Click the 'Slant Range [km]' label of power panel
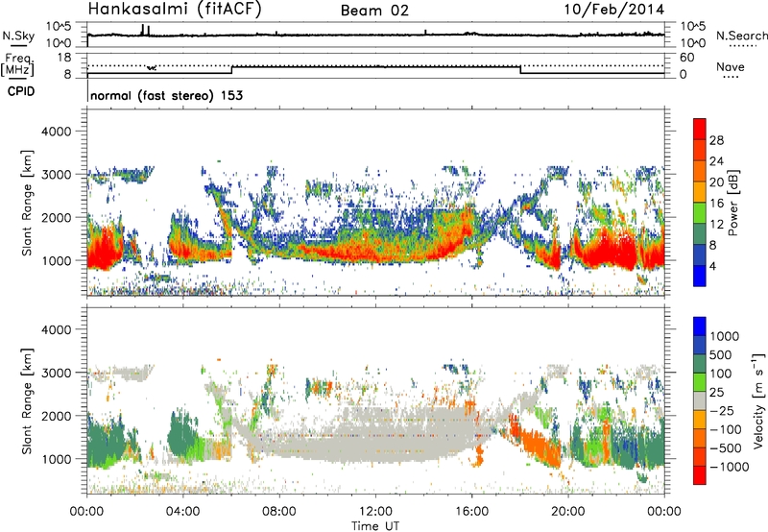The image size is (768, 532). (x=27, y=204)
